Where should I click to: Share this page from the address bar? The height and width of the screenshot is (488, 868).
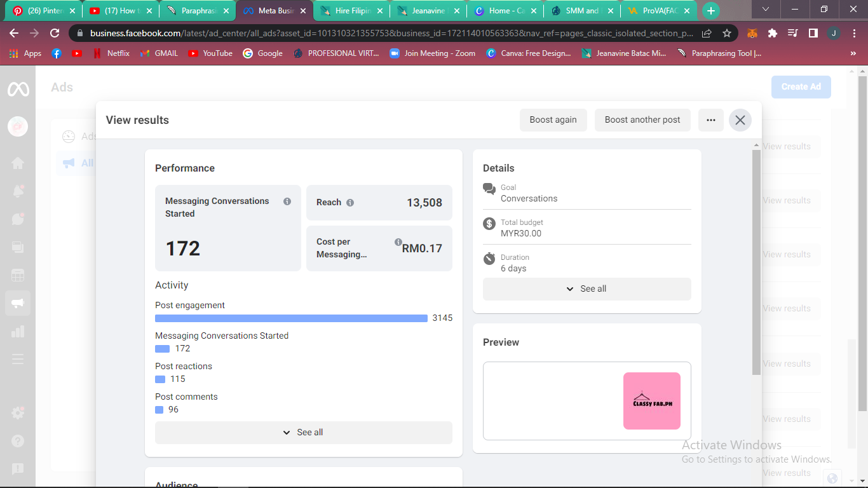(707, 33)
